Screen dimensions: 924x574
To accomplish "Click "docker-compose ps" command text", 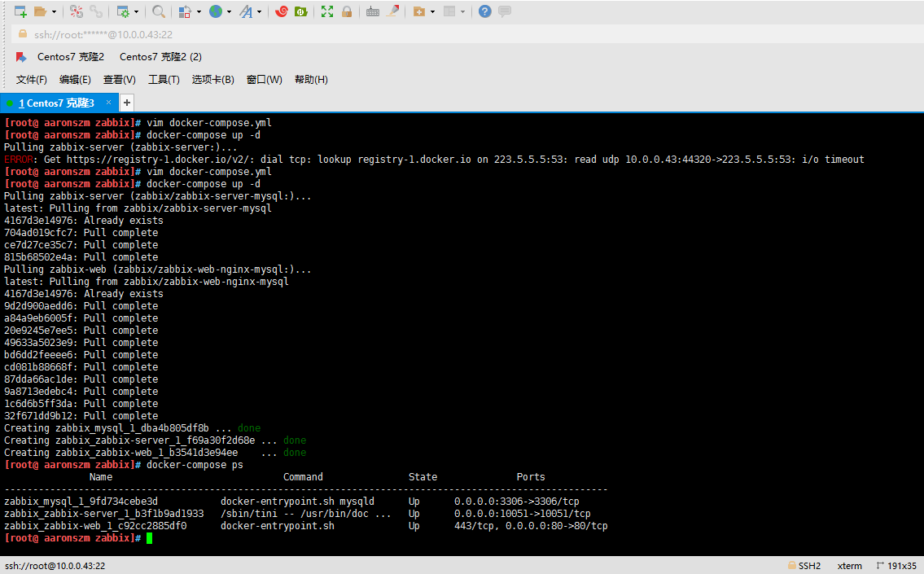I will [195, 465].
